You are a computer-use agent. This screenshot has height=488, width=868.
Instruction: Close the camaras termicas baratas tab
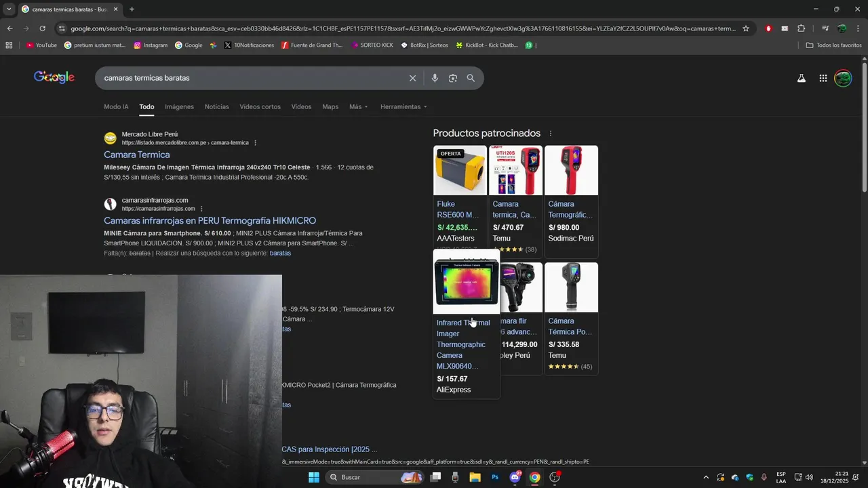pyautogui.click(x=116, y=9)
